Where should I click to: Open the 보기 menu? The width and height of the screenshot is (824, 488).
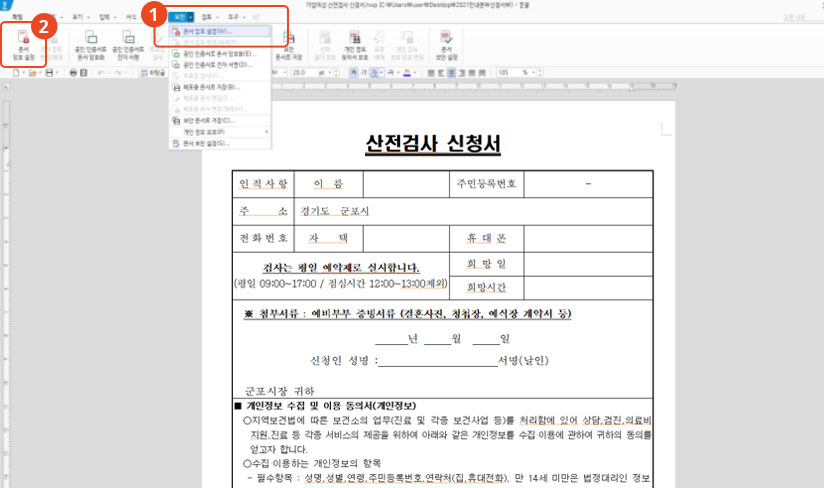click(x=80, y=17)
